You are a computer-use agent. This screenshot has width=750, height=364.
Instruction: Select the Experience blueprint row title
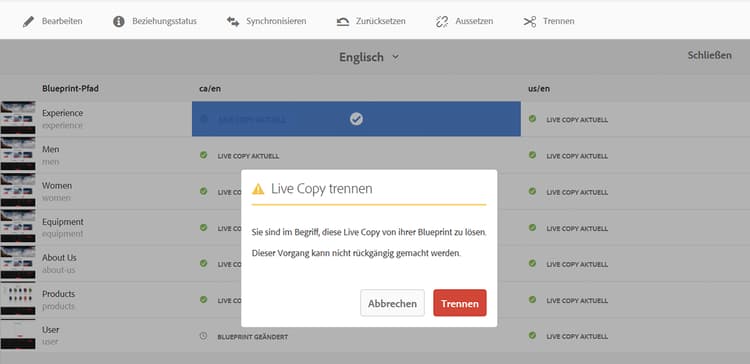click(x=63, y=113)
